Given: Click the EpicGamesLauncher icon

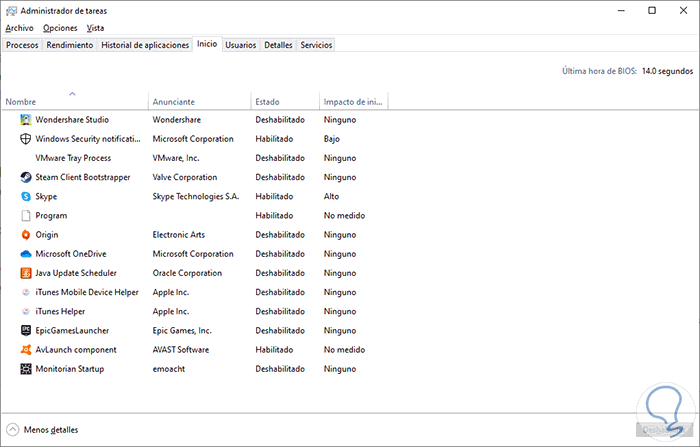Looking at the screenshot, I should coord(26,330).
